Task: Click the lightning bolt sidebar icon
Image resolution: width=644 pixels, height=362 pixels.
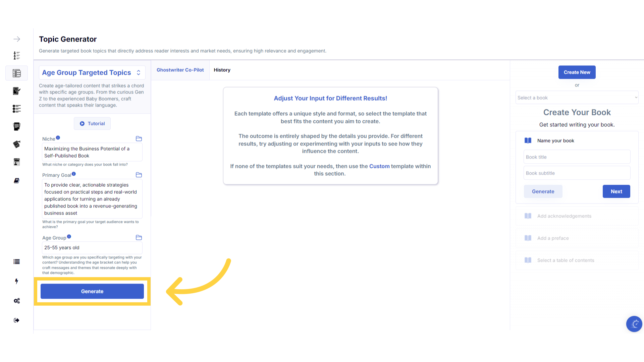Action: click(x=16, y=281)
